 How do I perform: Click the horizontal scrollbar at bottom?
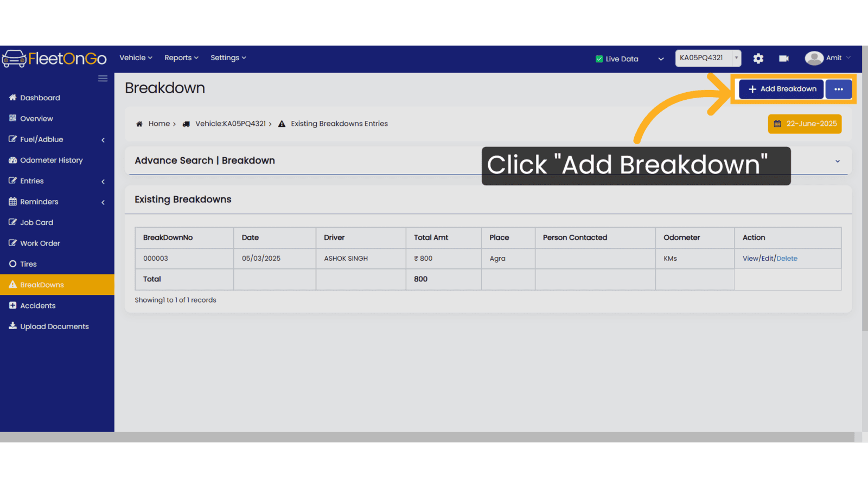tap(427, 437)
